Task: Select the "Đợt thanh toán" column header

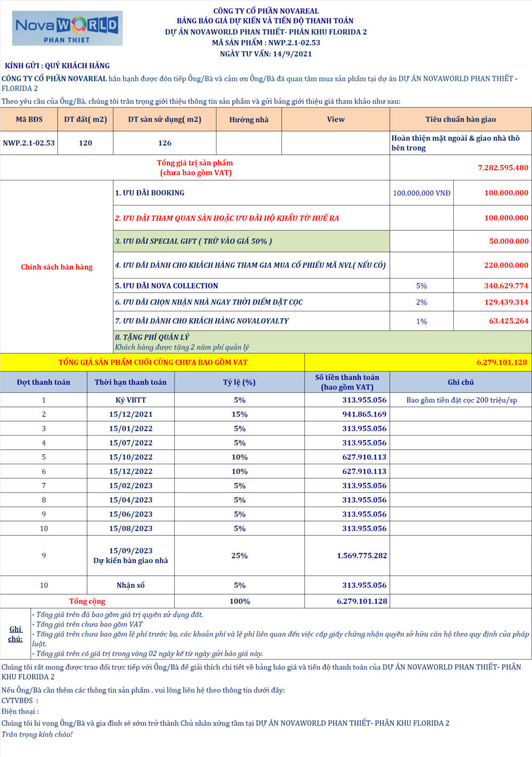Action: coord(44,382)
